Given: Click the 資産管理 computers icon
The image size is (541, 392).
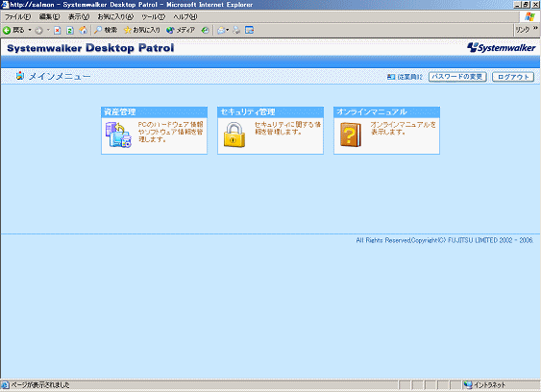Looking at the screenshot, I should point(118,135).
